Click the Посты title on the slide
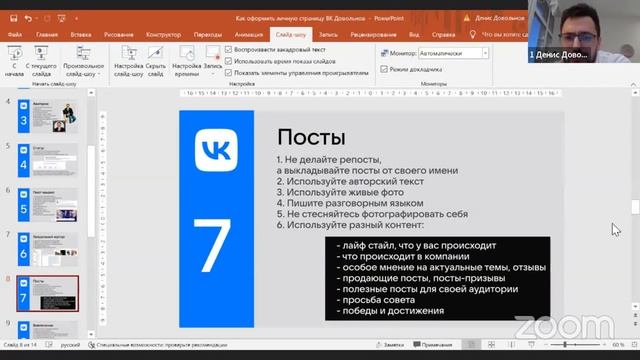The width and height of the screenshot is (640, 360). (x=311, y=137)
